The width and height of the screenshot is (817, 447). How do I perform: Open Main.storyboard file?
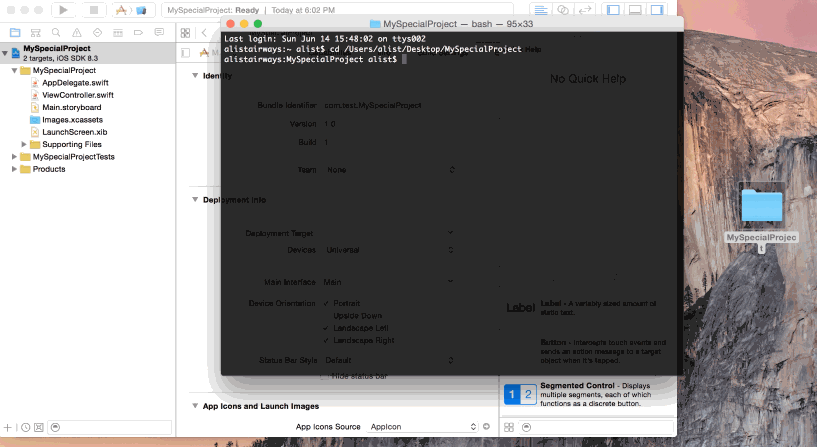click(x=71, y=107)
